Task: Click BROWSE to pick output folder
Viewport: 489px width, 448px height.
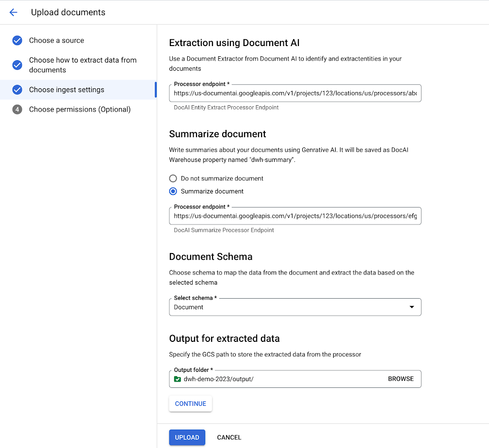Action: click(x=401, y=379)
